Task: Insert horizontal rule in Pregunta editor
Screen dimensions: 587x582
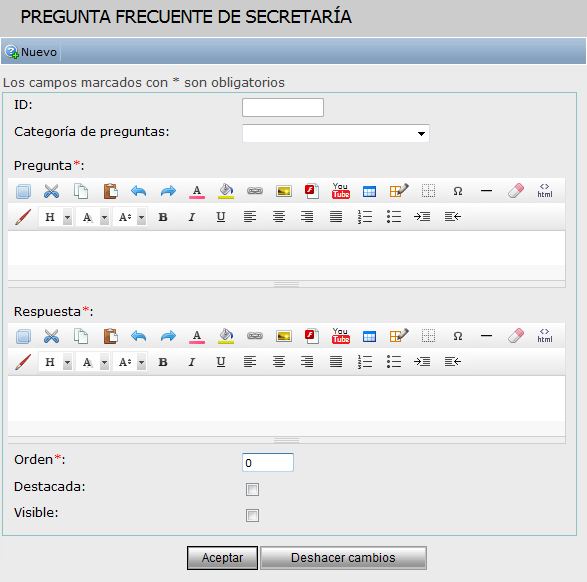Action: [486, 191]
